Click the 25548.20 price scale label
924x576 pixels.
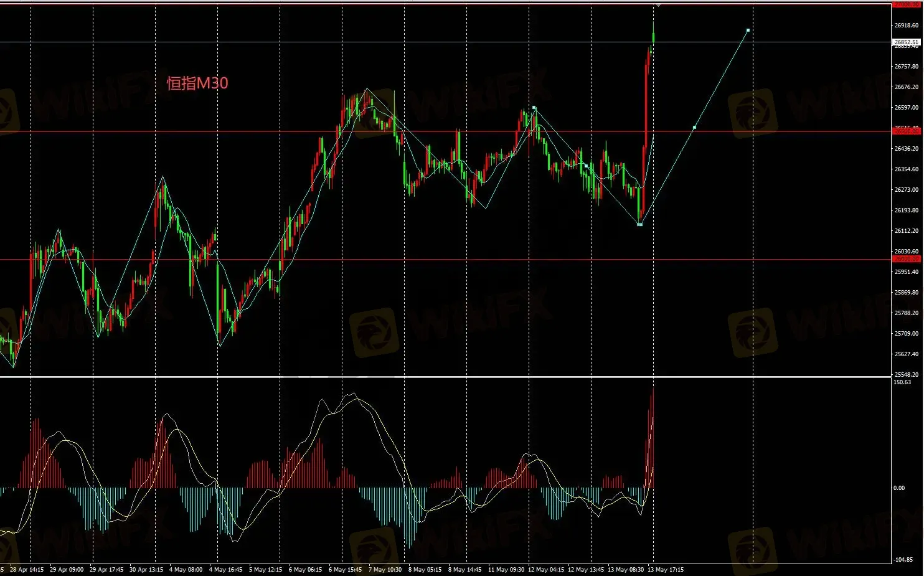coord(907,375)
